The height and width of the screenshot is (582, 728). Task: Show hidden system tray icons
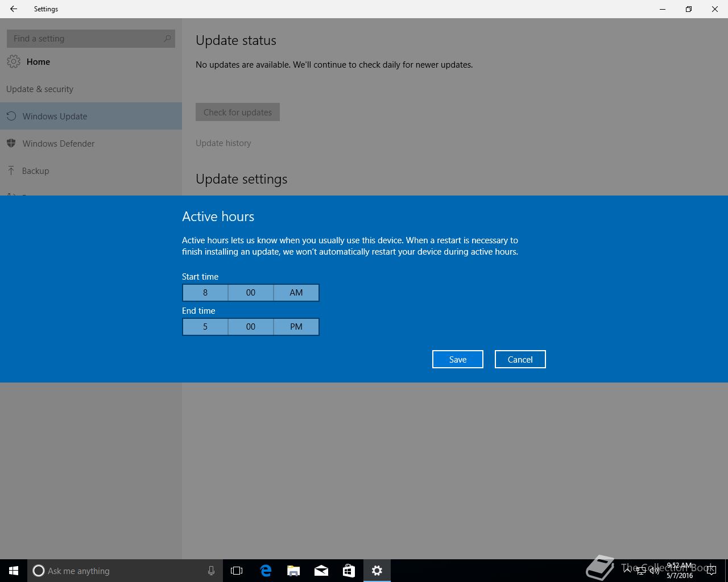627,571
